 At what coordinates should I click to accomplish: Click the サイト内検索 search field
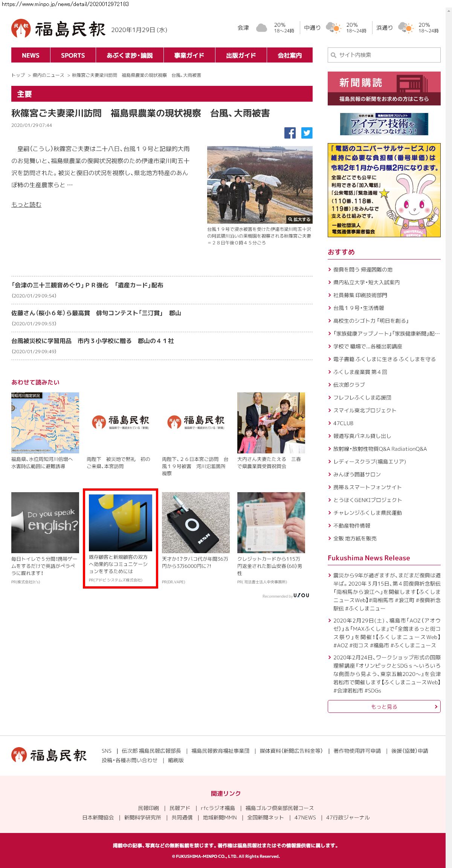[384, 55]
